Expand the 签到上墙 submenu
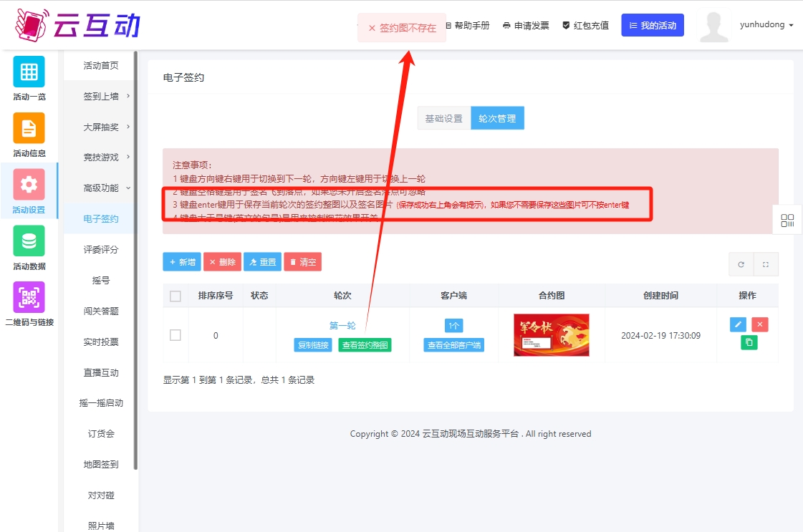The width and height of the screenshot is (803, 532). tap(102, 96)
